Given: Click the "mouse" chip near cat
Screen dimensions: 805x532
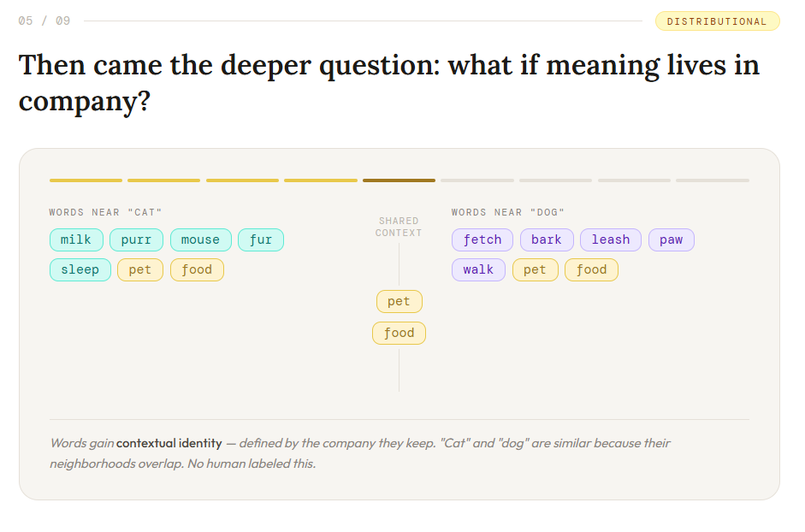Looking at the screenshot, I should 201,239.
